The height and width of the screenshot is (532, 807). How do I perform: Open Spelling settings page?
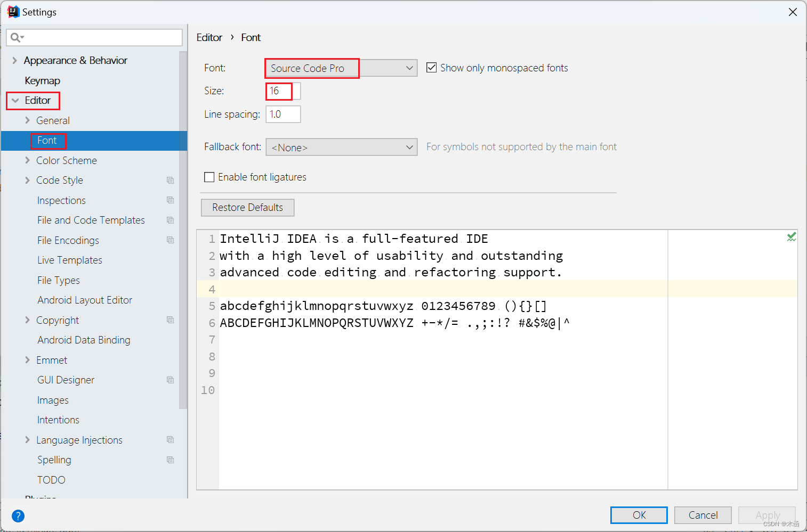tap(54, 460)
